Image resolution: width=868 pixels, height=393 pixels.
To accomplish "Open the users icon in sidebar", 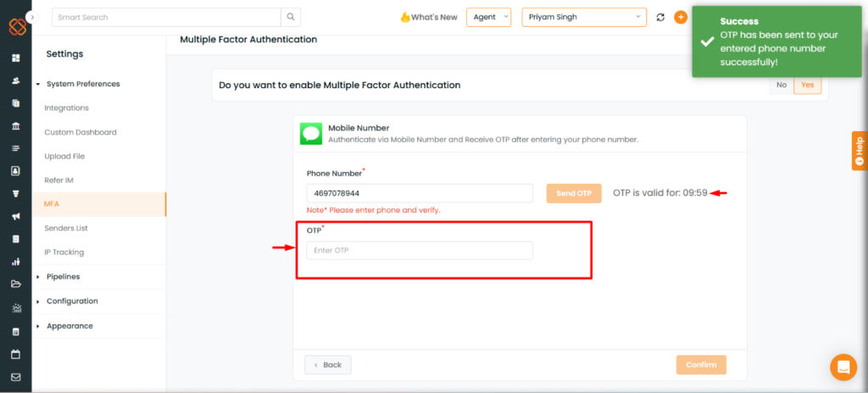I will click(15, 80).
